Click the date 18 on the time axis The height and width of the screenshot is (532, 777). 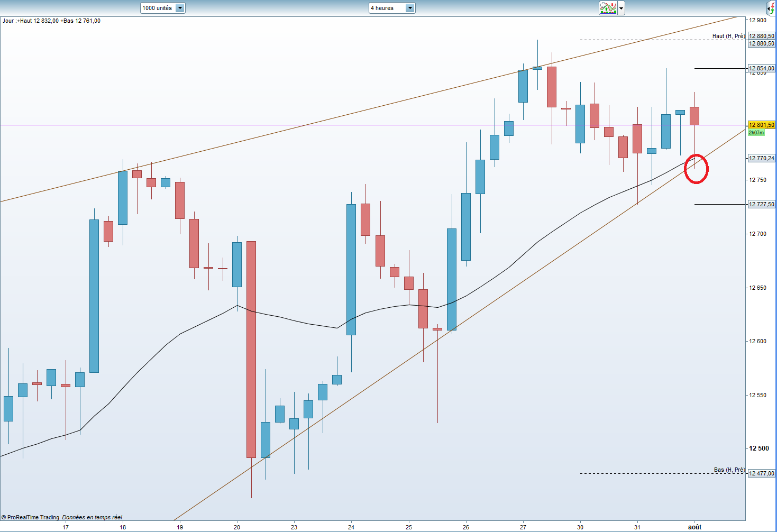click(123, 527)
